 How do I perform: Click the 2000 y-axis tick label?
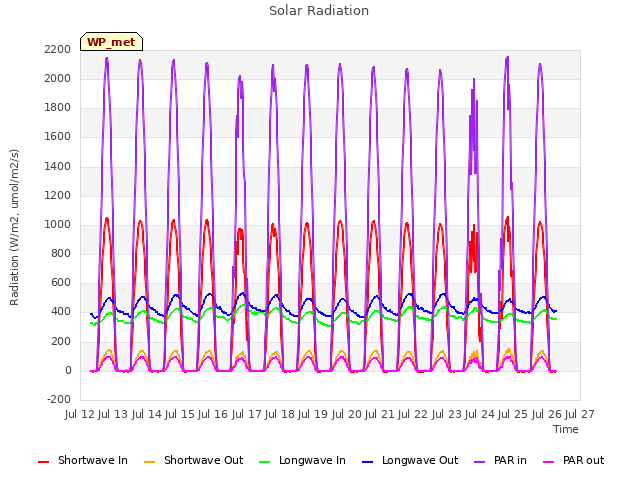[x=58, y=78]
